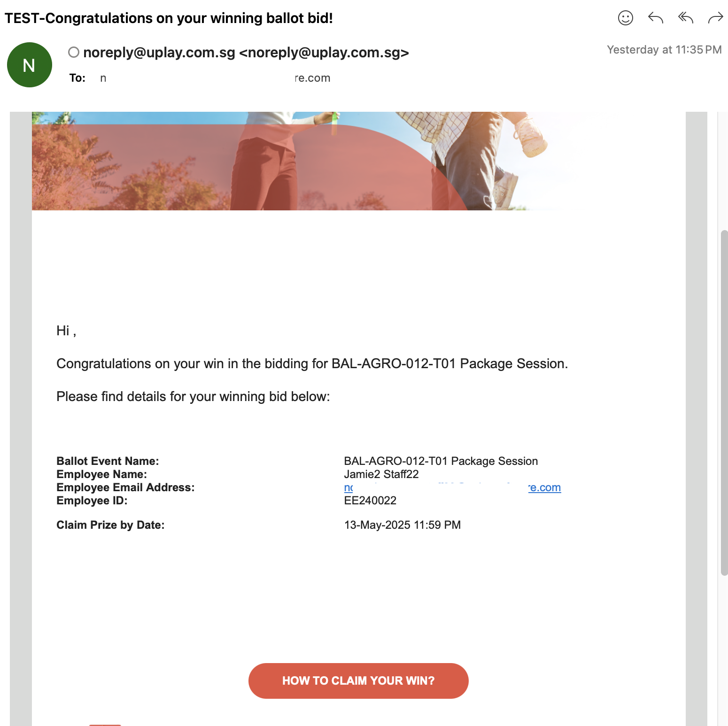Screen dimensions: 728x726
Task: Click the Reply All double-arrow icon
Action: [x=685, y=18]
